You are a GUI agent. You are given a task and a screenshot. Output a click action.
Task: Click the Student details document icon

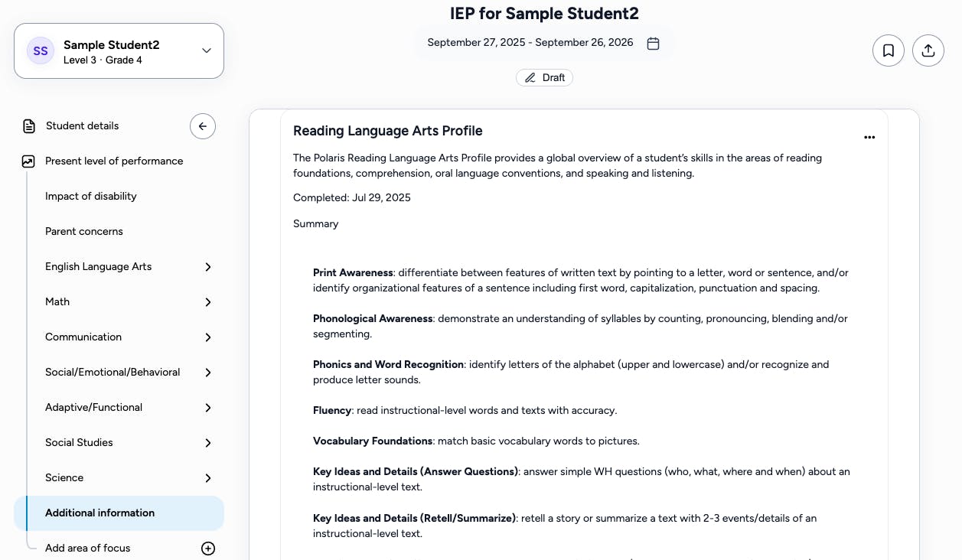pyautogui.click(x=29, y=126)
